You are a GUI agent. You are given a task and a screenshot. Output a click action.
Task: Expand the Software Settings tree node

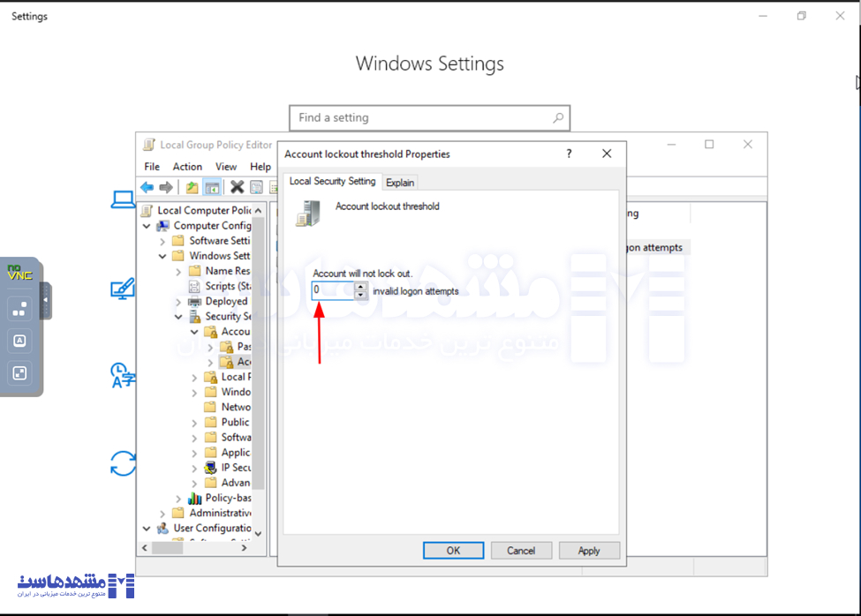[x=162, y=241]
